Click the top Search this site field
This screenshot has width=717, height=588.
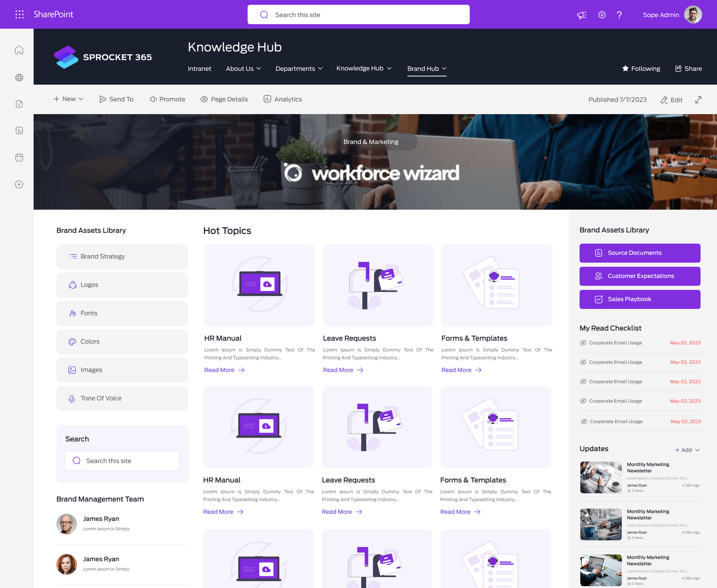[x=358, y=15]
